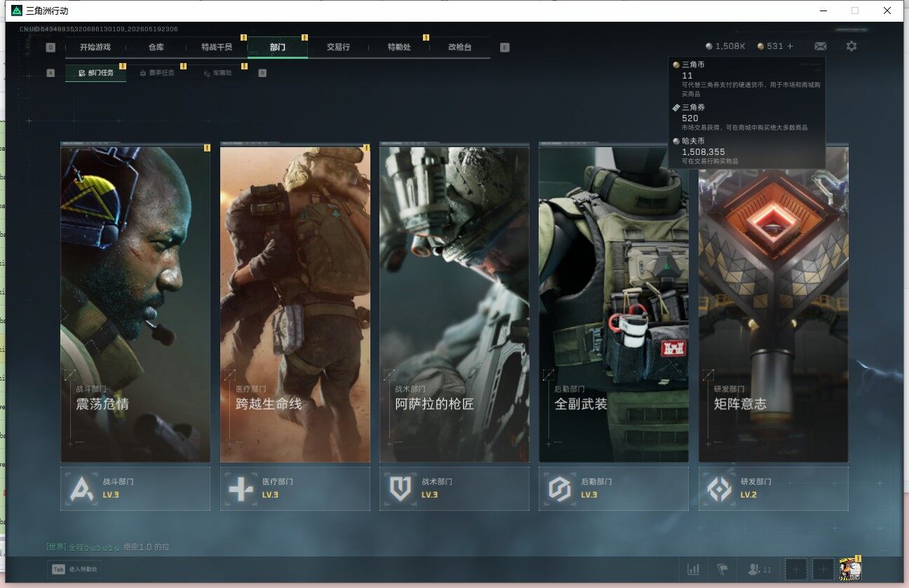Click the first empty squad slot plus

pyautogui.click(x=795, y=570)
